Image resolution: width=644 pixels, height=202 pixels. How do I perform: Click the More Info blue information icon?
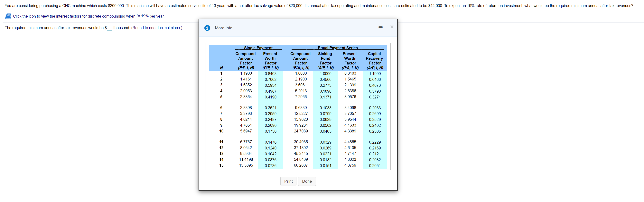pos(207,28)
